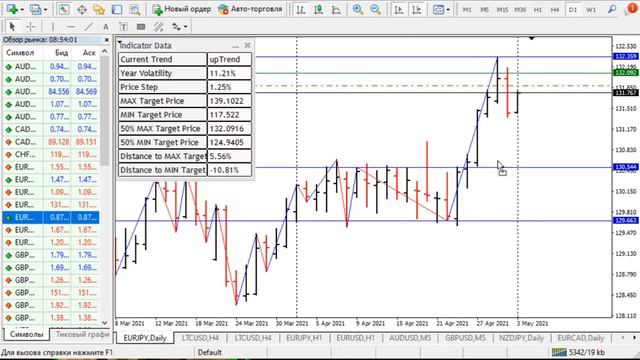Click Market Watch scroll down arrow
640x360 pixels.
click(104, 323)
